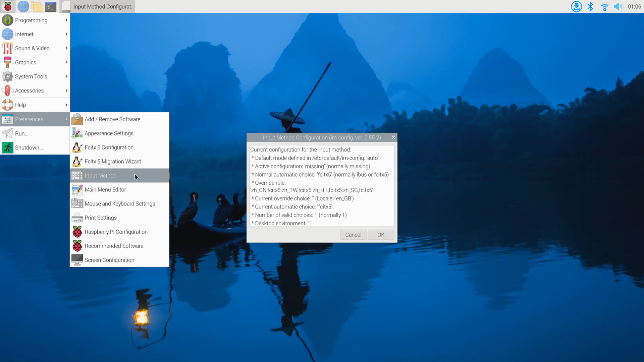644x362 pixels.
Task: Open the file manager folder icon
Action: [x=37, y=6]
